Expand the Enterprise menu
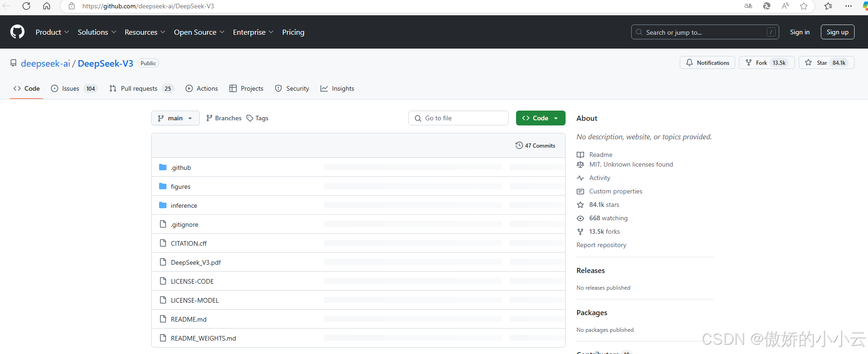868x354 pixels. coord(253,32)
